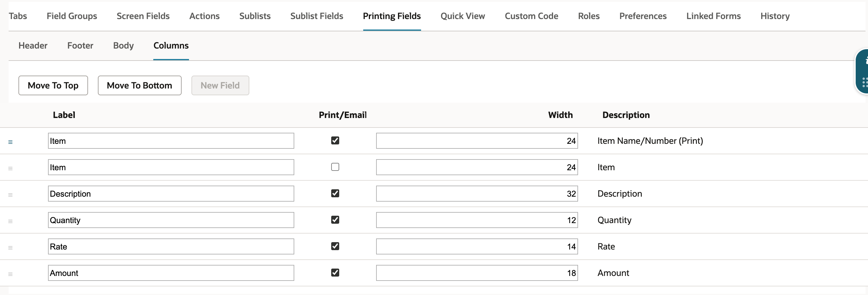868x295 pixels.
Task: Disable Print/Email checkbox for Rate
Action: [335, 246]
